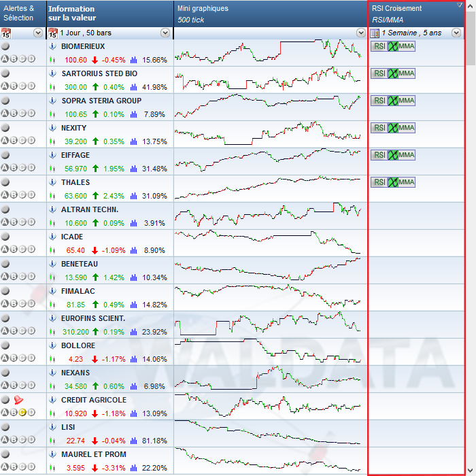Open info icon for BENETEAU
The height and width of the screenshot is (476, 476).
(52, 264)
